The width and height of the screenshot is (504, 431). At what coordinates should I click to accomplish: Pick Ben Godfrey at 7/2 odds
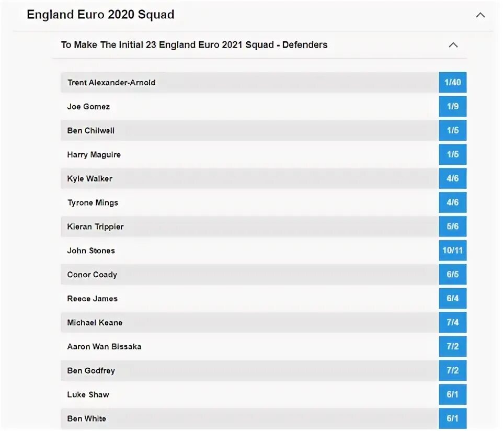point(452,371)
